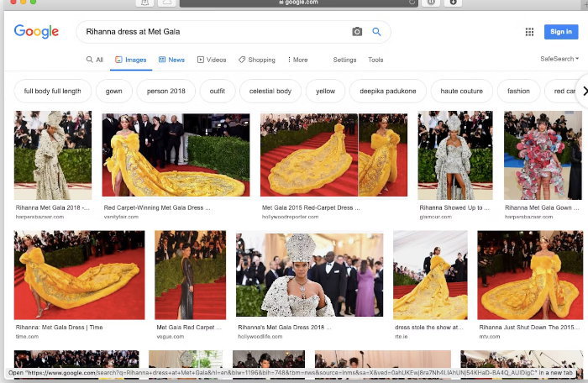Click 'Rihanna's Met Gala Dress 2018' caption
Viewport: 588px width, 383px height.
point(285,328)
